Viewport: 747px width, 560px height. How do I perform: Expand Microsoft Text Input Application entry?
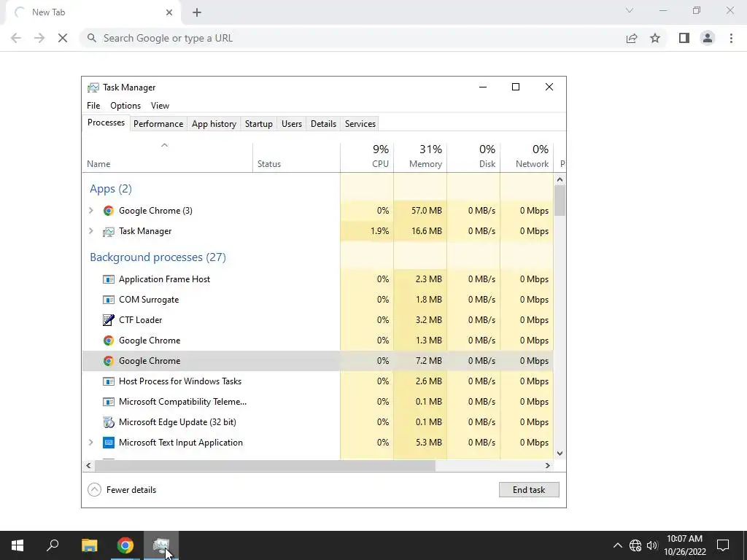click(x=91, y=443)
